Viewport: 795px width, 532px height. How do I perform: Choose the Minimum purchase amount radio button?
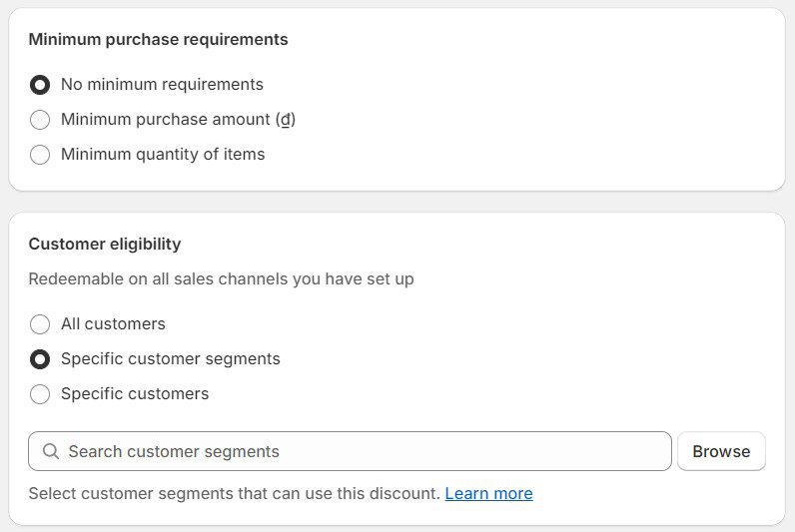tap(40, 120)
